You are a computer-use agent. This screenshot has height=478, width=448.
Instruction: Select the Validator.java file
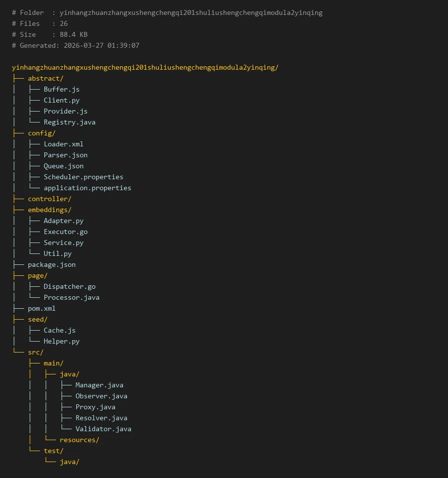tap(103, 429)
